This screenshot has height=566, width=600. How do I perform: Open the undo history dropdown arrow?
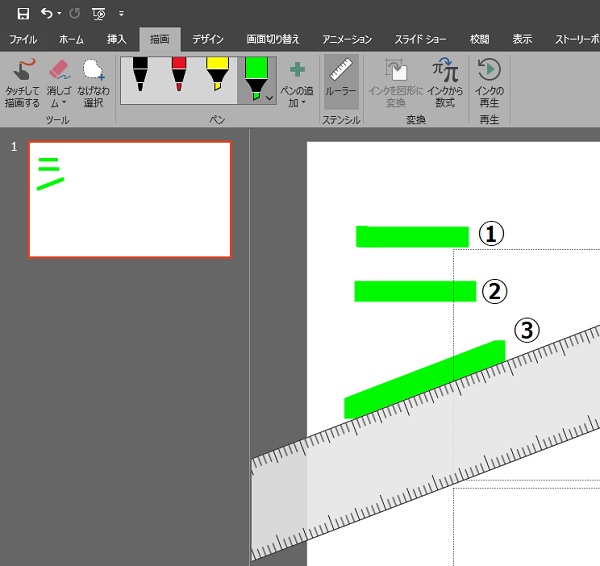[x=59, y=13]
